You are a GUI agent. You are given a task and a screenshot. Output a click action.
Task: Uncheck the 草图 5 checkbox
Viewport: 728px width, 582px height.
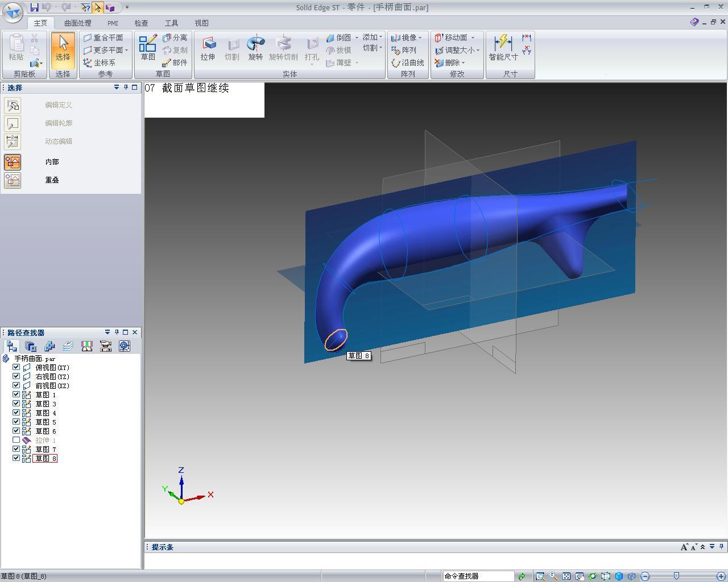pyautogui.click(x=16, y=422)
